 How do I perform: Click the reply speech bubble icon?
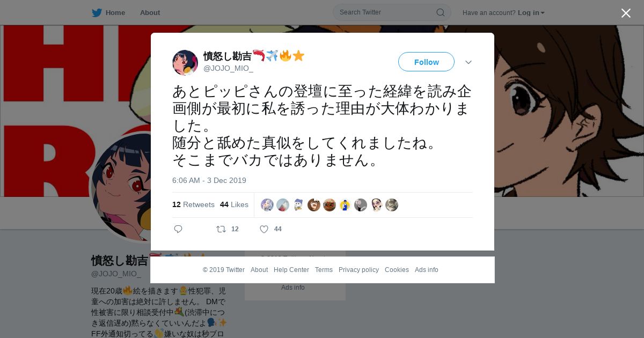point(178,229)
